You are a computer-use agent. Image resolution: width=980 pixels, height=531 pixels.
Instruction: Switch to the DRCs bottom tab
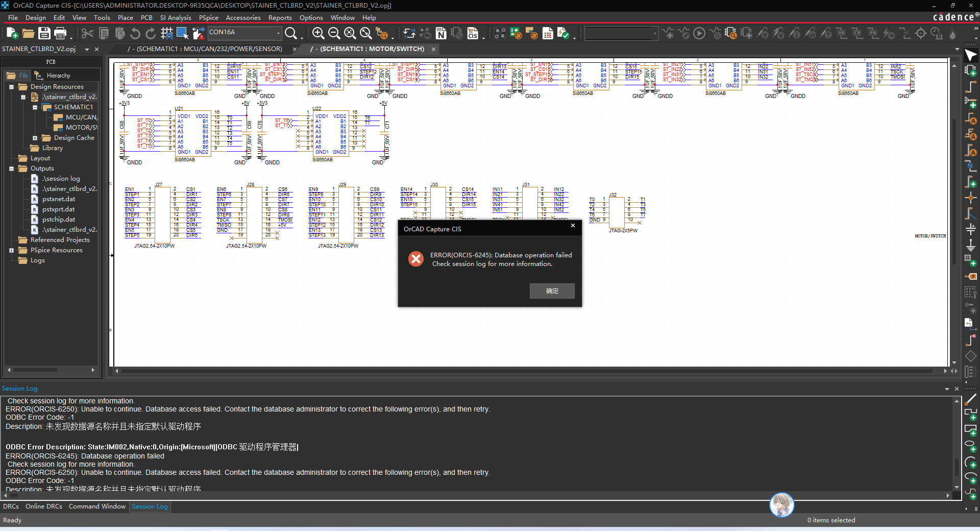pyautogui.click(x=11, y=506)
